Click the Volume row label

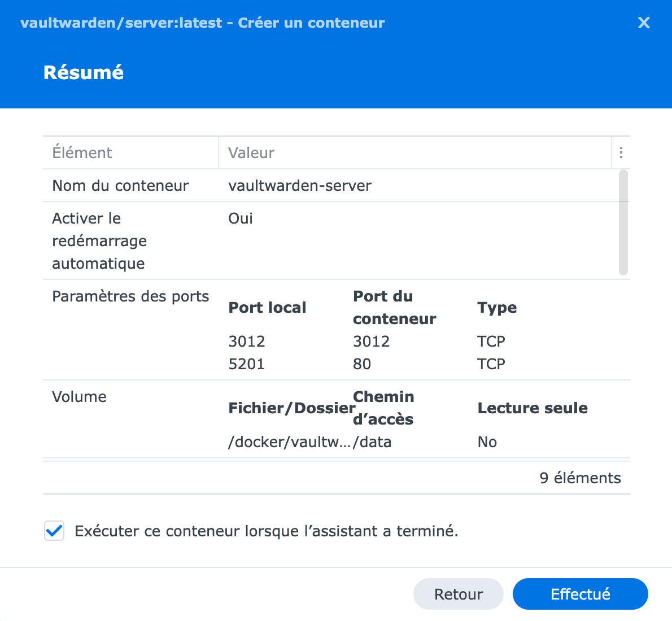click(x=79, y=396)
